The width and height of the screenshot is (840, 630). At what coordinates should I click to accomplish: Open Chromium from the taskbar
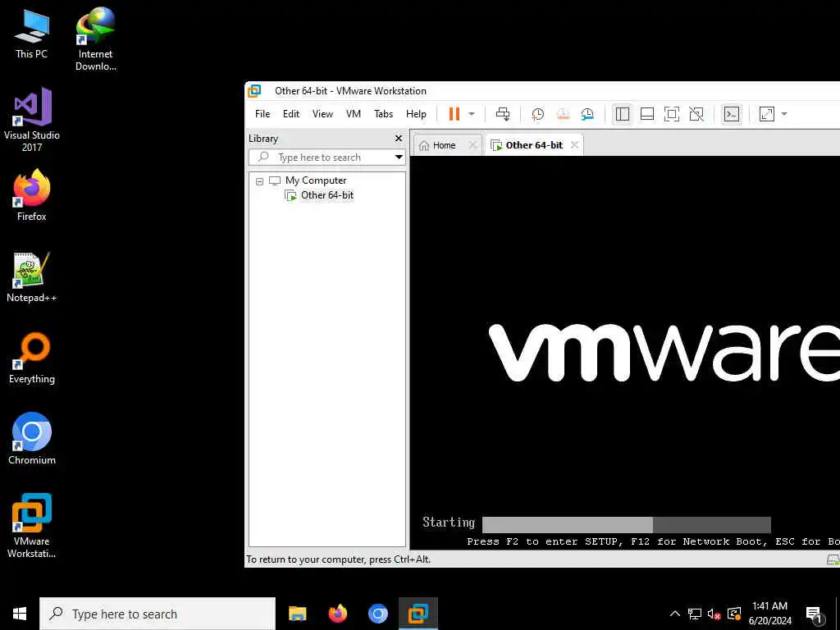point(377,614)
